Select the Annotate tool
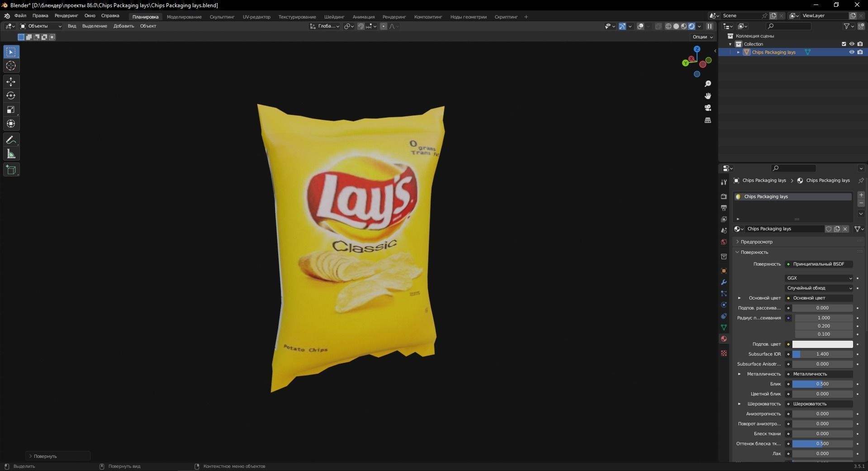868x471 pixels. (11, 140)
